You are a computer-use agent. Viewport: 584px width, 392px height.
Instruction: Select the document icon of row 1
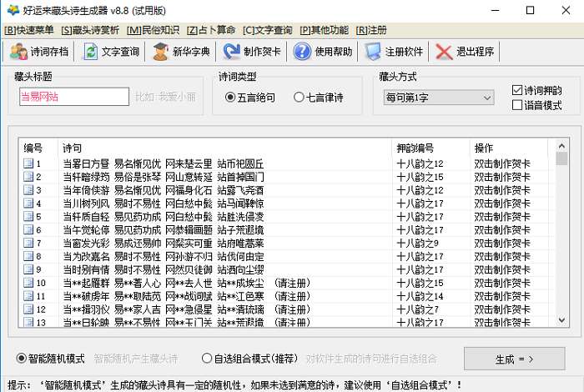[28, 163]
